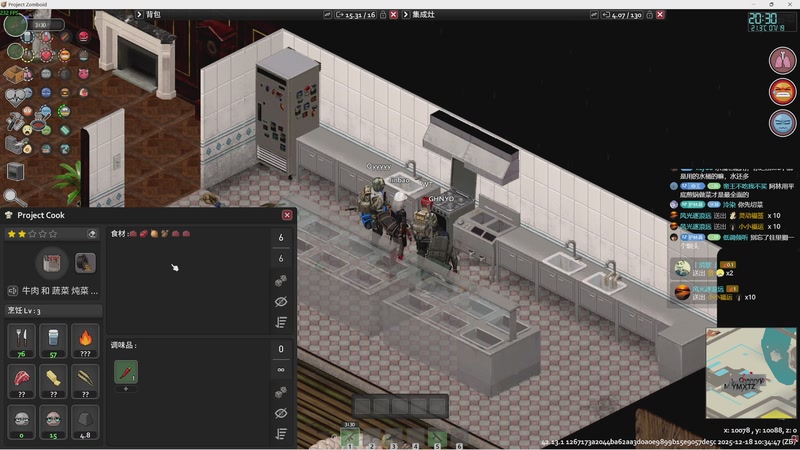The height and width of the screenshot is (450, 800).
Task: Select the raw meat protein stat icon
Action: (21, 381)
